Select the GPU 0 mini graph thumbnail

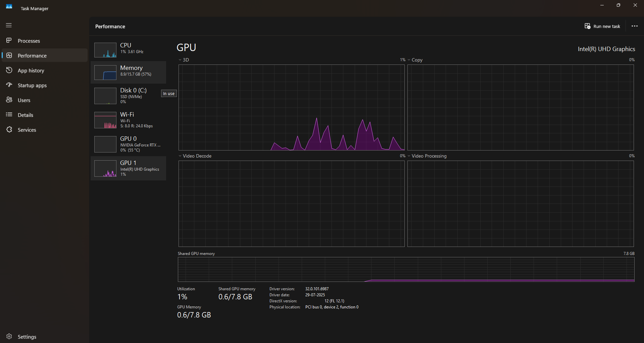tap(105, 144)
